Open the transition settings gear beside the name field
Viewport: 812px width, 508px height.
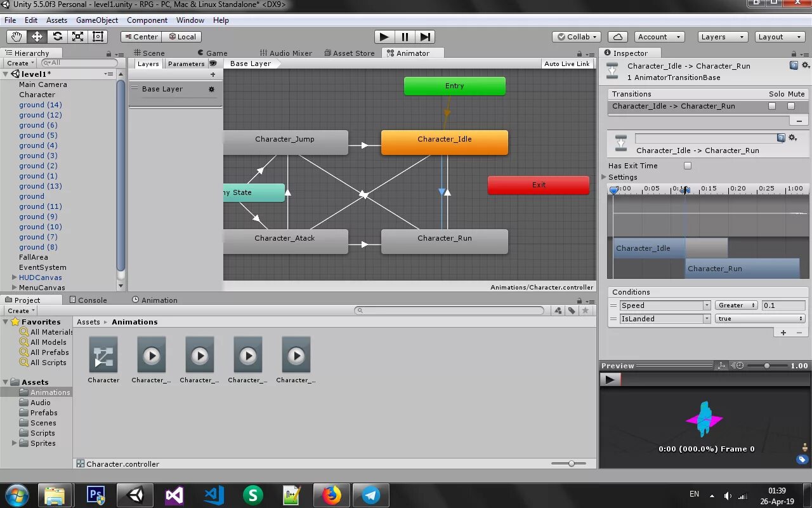pos(792,138)
